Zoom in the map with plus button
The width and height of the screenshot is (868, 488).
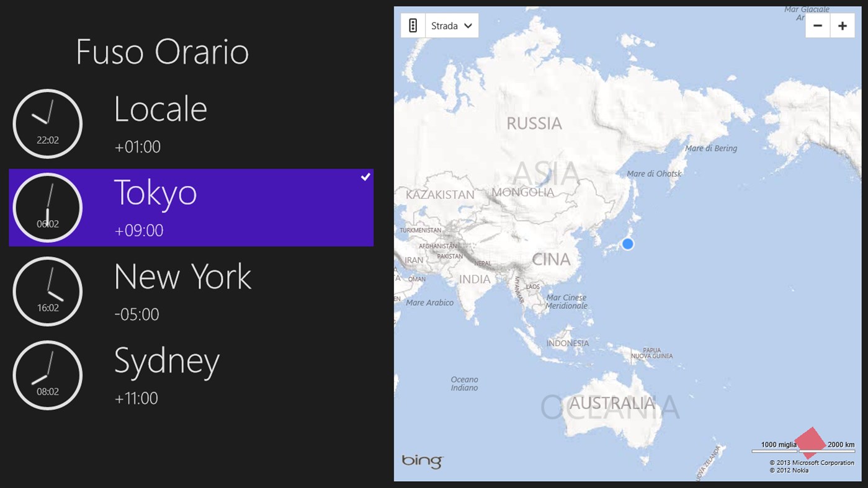point(842,26)
